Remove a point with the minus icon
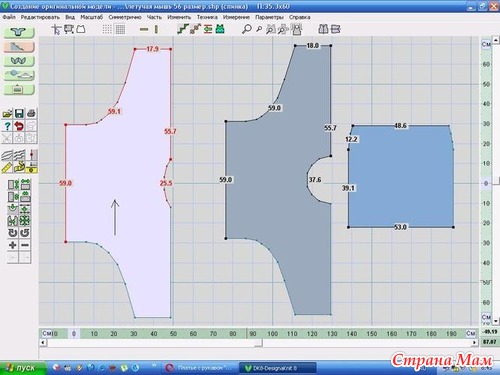This screenshot has width=500, height=375. (x=25, y=245)
